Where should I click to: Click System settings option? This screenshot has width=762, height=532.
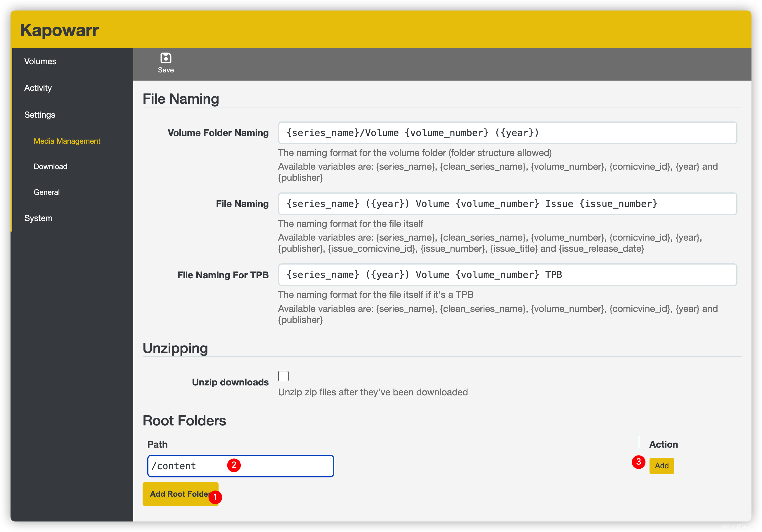pos(38,218)
